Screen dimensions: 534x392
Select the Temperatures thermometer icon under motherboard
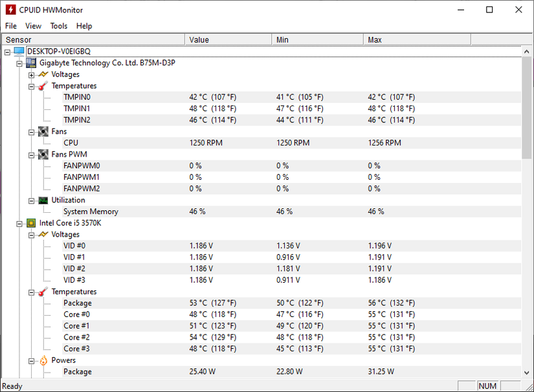coord(43,85)
